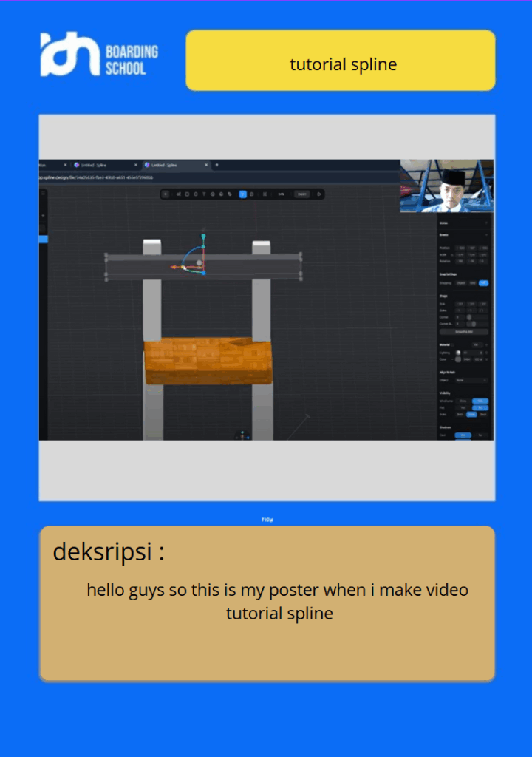Click the material Color swatch
This screenshot has width=532, height=757.
[458, 359]
